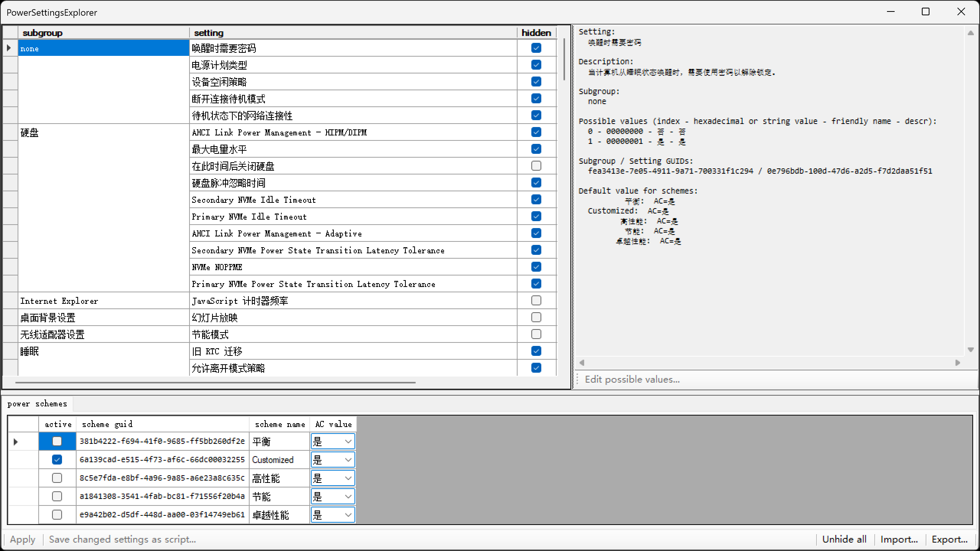Click Edit possible values
The width and height of the screenshot is (980, 551).
point(632,379)
